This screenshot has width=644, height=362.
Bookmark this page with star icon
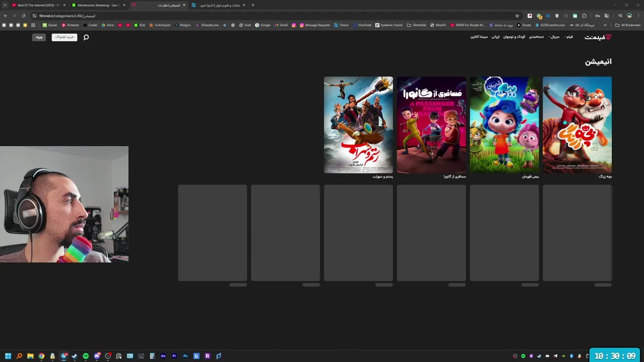tap(517, 16)
